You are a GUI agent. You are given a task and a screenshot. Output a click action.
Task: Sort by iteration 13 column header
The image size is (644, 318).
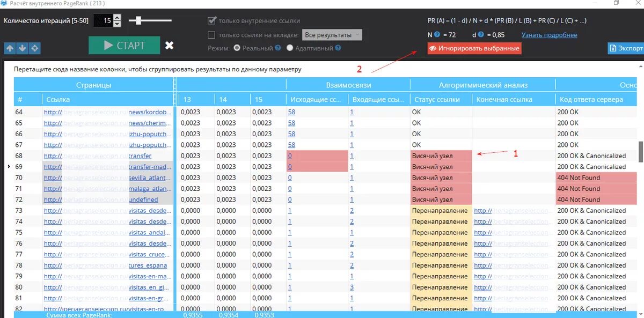click(x=196, y=99)
